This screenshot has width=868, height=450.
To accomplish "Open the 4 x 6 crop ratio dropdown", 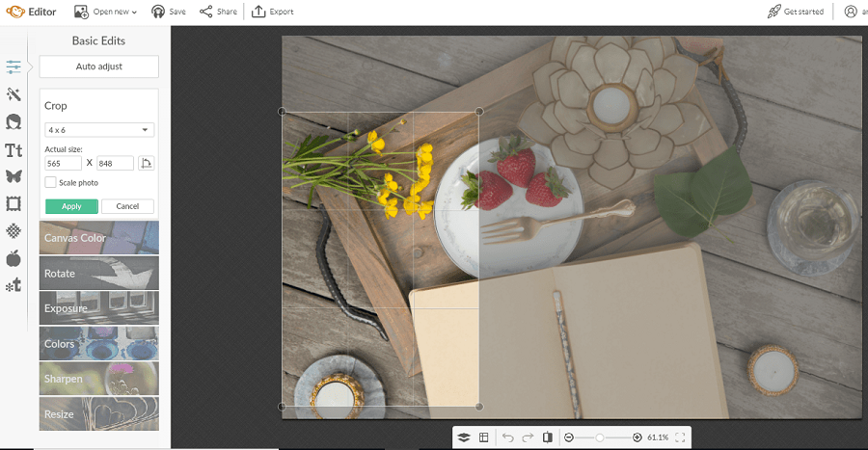I will 99,129.
